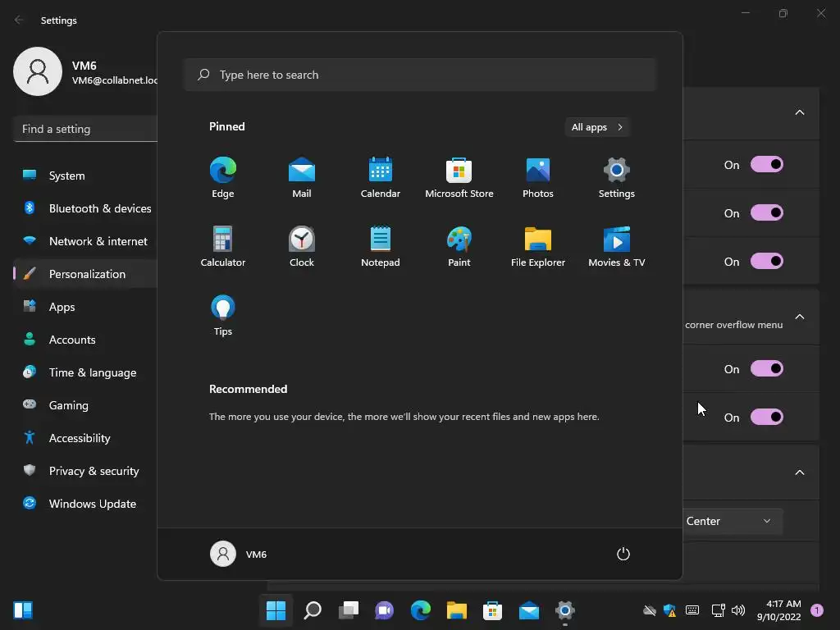Open Microsoft Store from pinned apps
Screen dimensions: 840x630
[459, 177]
